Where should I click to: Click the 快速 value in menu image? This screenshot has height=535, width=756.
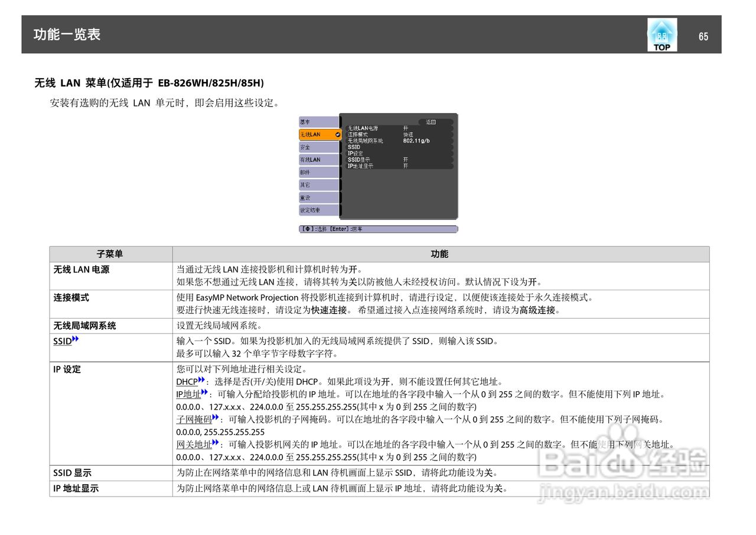(x=408, y=135)
